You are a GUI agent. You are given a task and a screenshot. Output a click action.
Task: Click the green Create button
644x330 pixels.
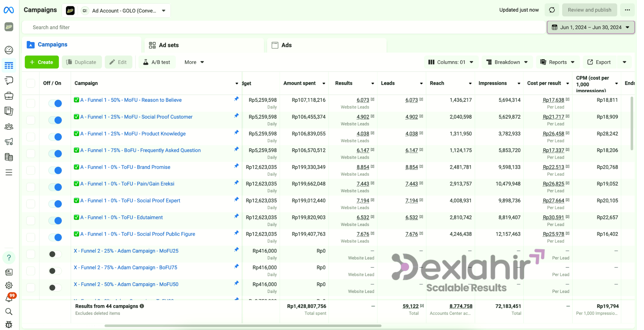[x=42, y=62]
